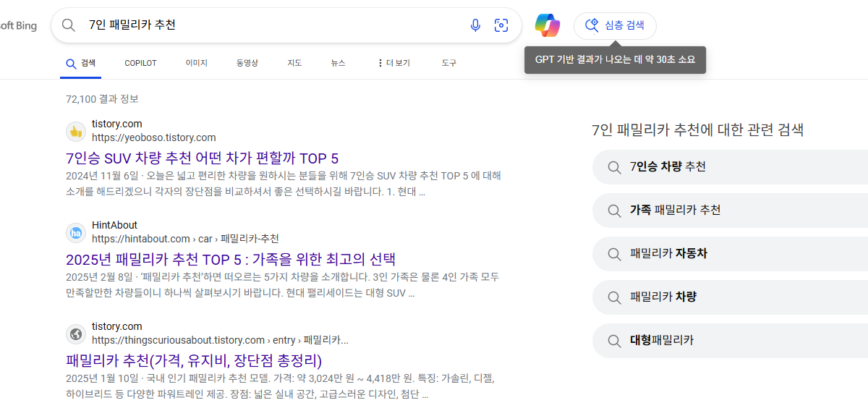Click the 72,100 결과 정보 count text

coord(102,99)
